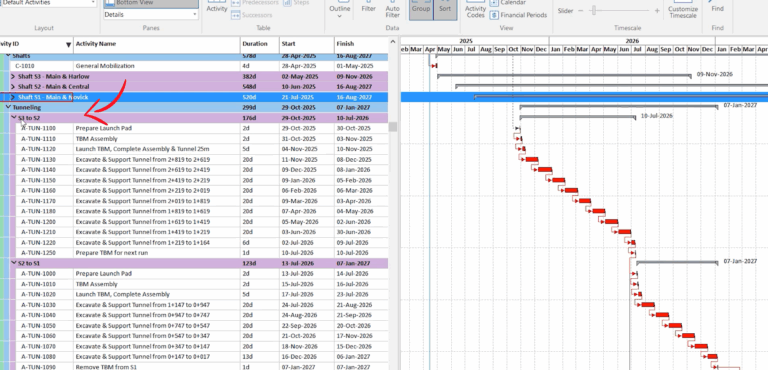
Task: Click the S1 to S2 summary bar in Gantt
Action: click(x=577, y=117)
